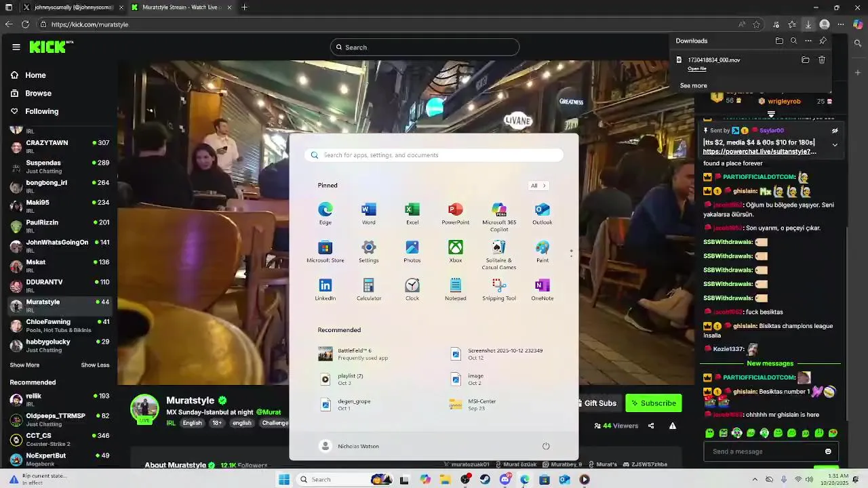Screen dimensions: 868x488
Task: Click Open file link under the download
Action: pyautogui.click(x=697, y=69)
